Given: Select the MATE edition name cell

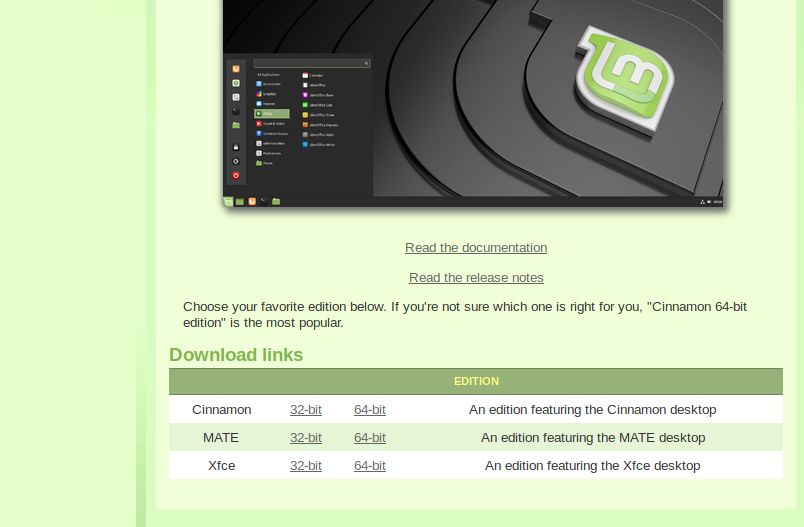Looking at the screenshot, I should 221,438.
